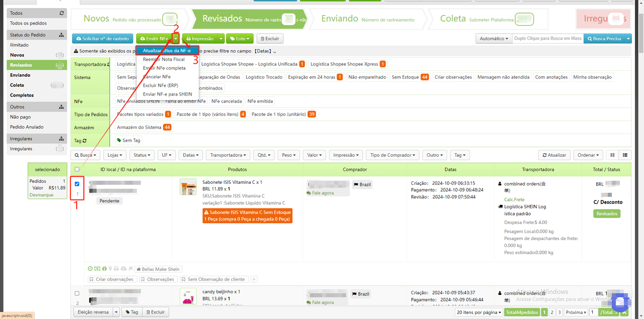
Task: Open the Emitir NFe dropdown arrow
Action: 175,38
